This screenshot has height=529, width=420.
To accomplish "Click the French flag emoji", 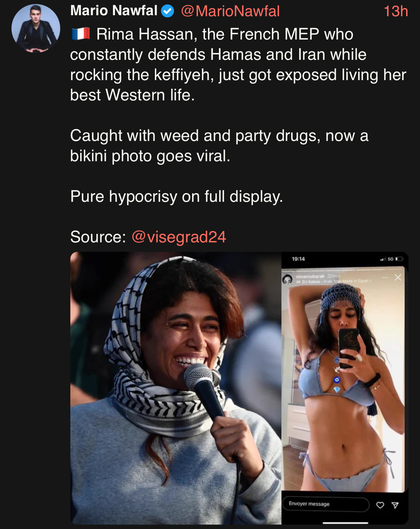I will pos(80,34).
